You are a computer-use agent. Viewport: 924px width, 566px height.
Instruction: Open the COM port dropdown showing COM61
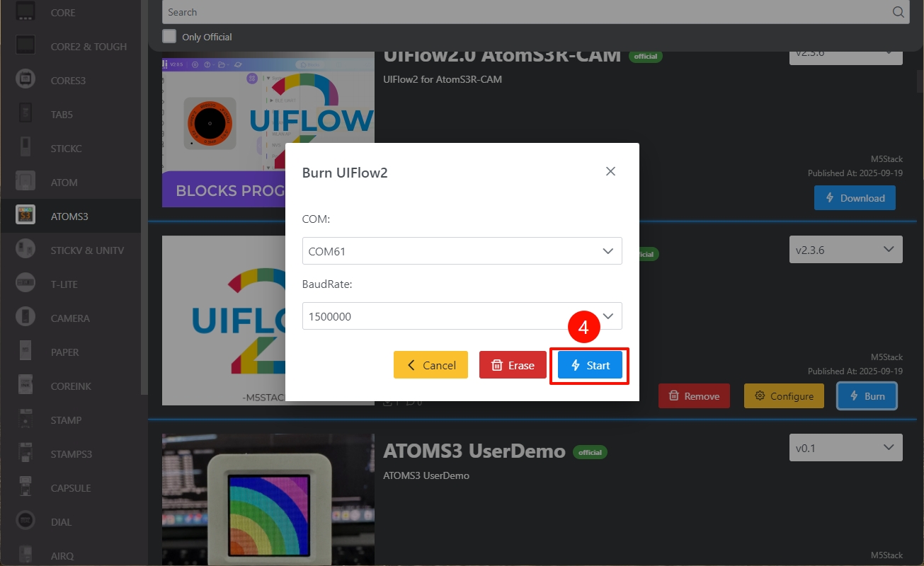point(462,251)
